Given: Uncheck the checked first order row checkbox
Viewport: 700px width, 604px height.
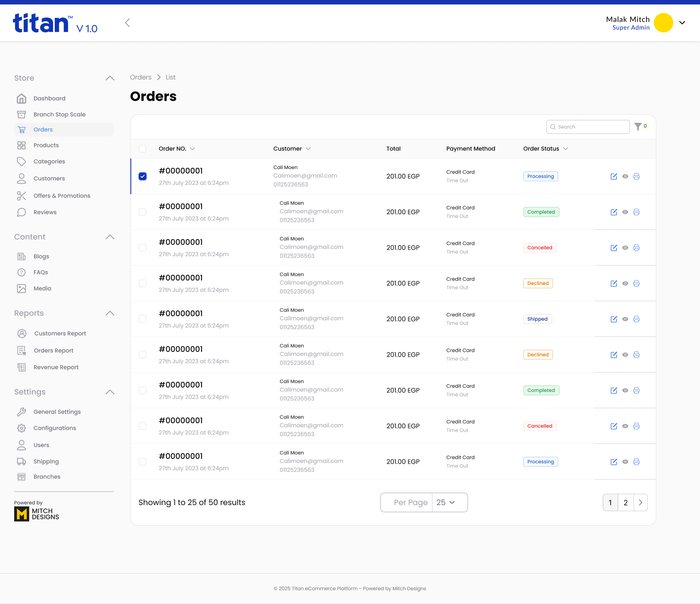Looking at the screenshot, I should point(143,176).
